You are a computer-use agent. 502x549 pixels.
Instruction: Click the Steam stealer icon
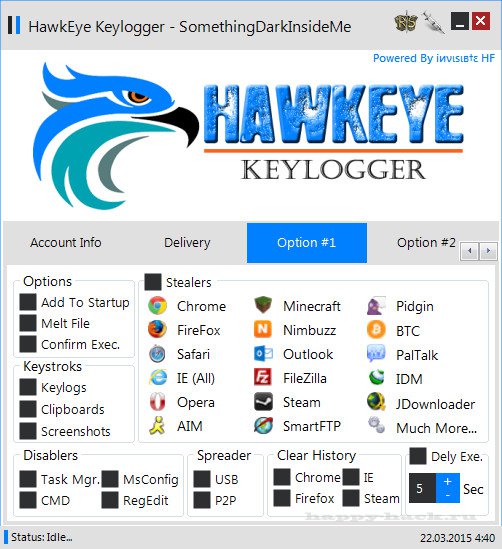click(263, 402)
